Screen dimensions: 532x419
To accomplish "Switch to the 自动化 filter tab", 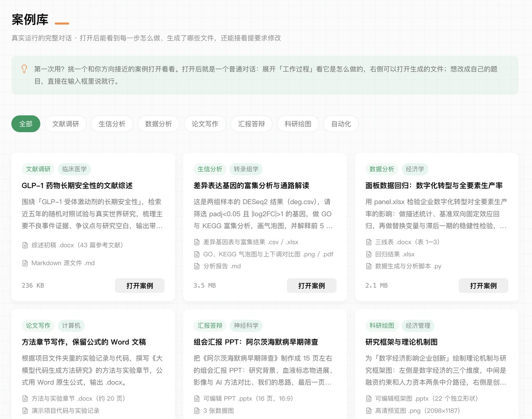I will [x=341, y=124].
